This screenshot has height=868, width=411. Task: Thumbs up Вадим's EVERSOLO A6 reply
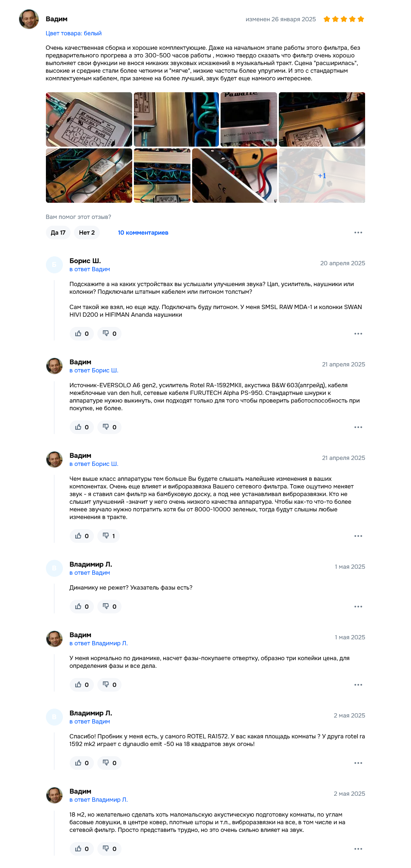pos(82,427)
